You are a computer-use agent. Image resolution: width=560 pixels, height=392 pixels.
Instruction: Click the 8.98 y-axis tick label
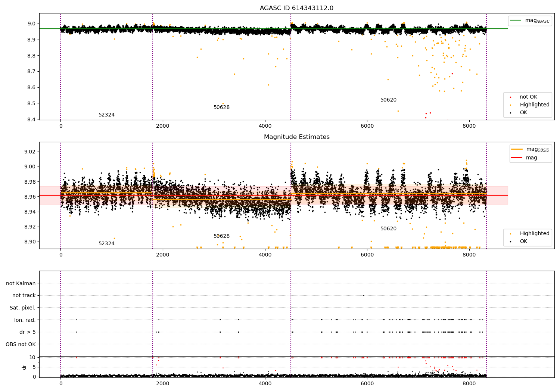tap(30, 182)
